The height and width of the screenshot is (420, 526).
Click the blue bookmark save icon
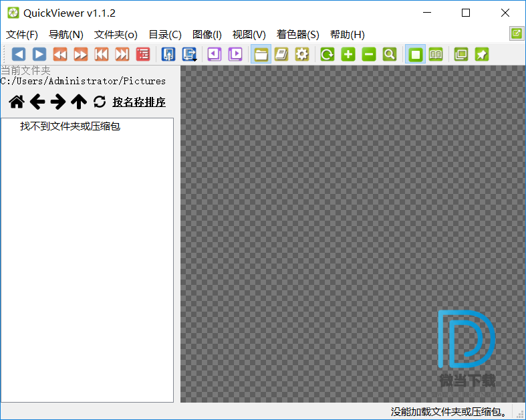(x=168, y=54)
